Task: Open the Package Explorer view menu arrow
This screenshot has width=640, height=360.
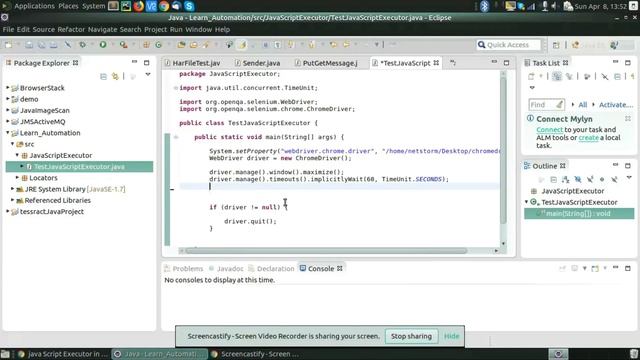Action: click(148, 75)
